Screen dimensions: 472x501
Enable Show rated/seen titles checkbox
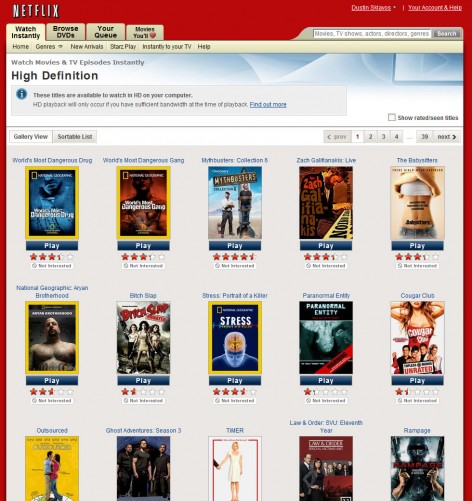pyautogui.click(x=392, y=117)
